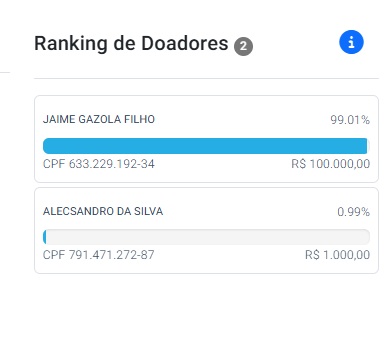This screenshot has height=364, width=386.
Task: Select the 0.99% percentage label
Action: tap(353, 212)
